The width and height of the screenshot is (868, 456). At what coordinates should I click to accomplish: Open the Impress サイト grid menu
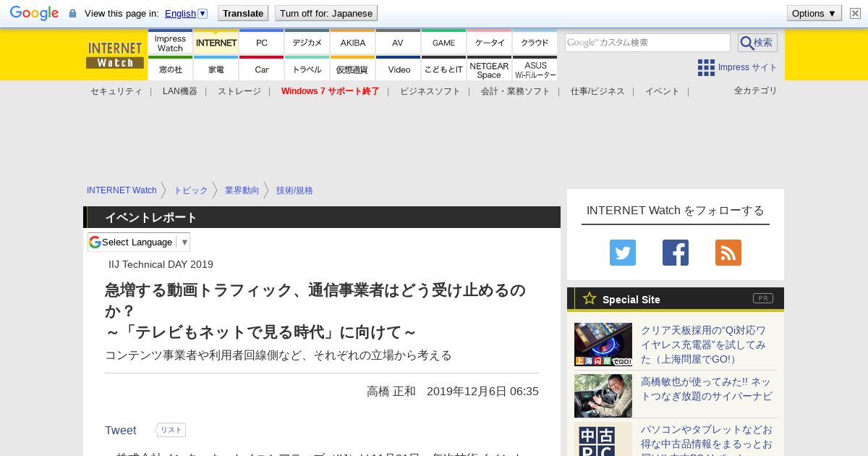pyautogui.click(x=737, y=67)
